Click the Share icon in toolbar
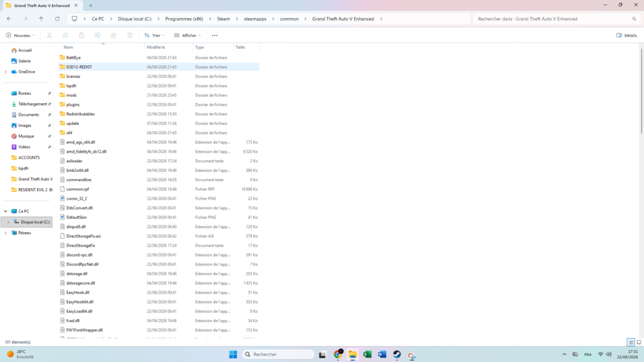The height and width of the screenshot is (362, 644). [114, 35]
